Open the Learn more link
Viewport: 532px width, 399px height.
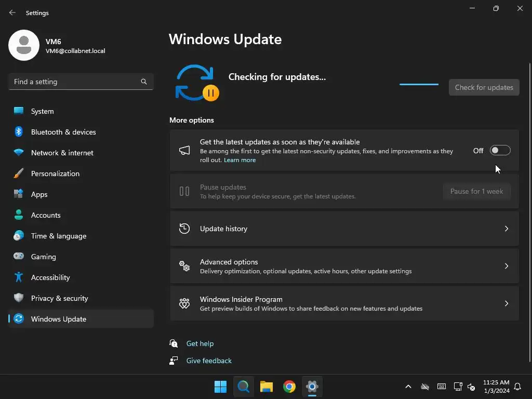240,160
